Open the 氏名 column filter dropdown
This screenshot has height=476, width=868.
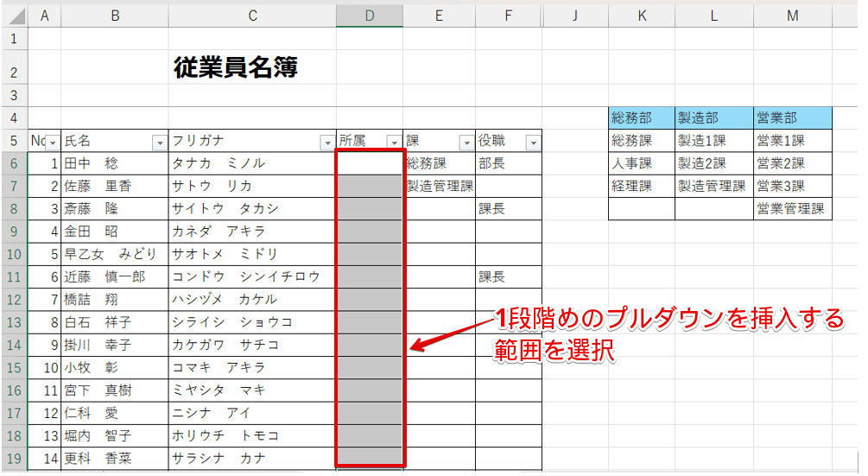coord(159,142)
